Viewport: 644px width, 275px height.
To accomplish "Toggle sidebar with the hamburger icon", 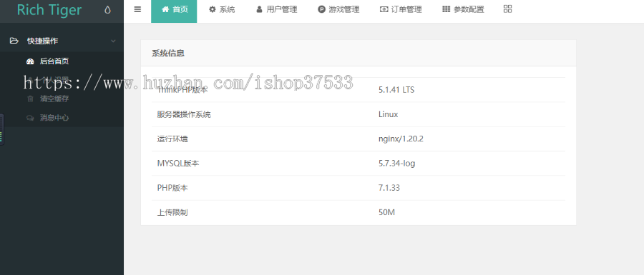I will 137,9.
